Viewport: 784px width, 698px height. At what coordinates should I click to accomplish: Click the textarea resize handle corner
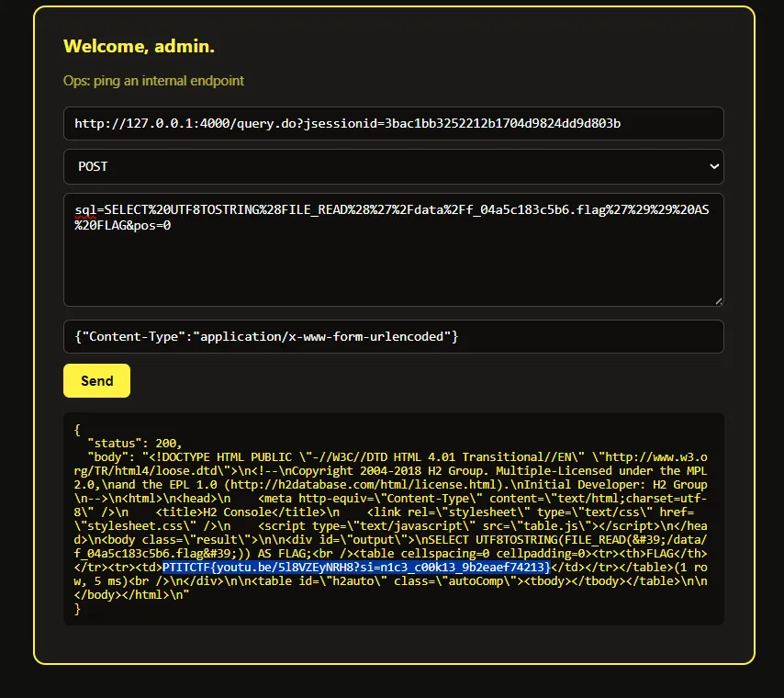(719, 301)
